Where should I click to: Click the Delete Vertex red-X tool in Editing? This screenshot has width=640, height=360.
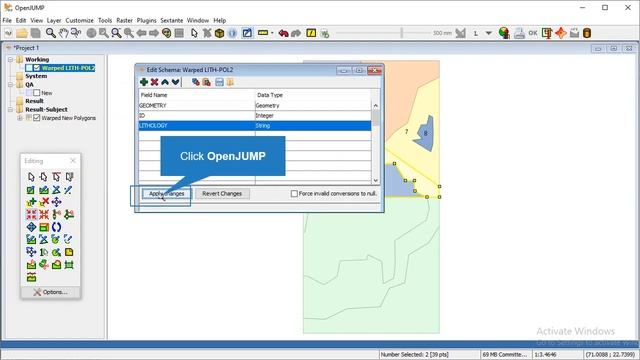coord(44,202)
